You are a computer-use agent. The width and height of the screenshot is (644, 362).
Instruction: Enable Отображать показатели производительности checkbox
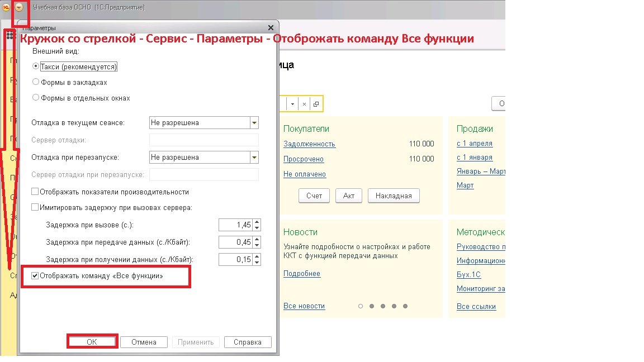coord(35,192)
